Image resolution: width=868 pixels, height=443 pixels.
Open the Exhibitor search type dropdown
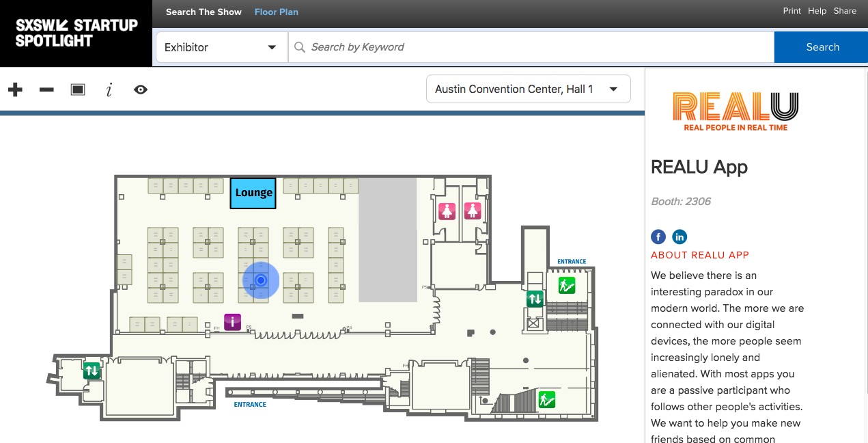click(x=221, y=47)
